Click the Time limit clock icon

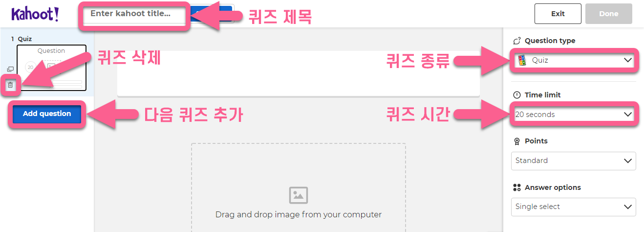point(517,95)
